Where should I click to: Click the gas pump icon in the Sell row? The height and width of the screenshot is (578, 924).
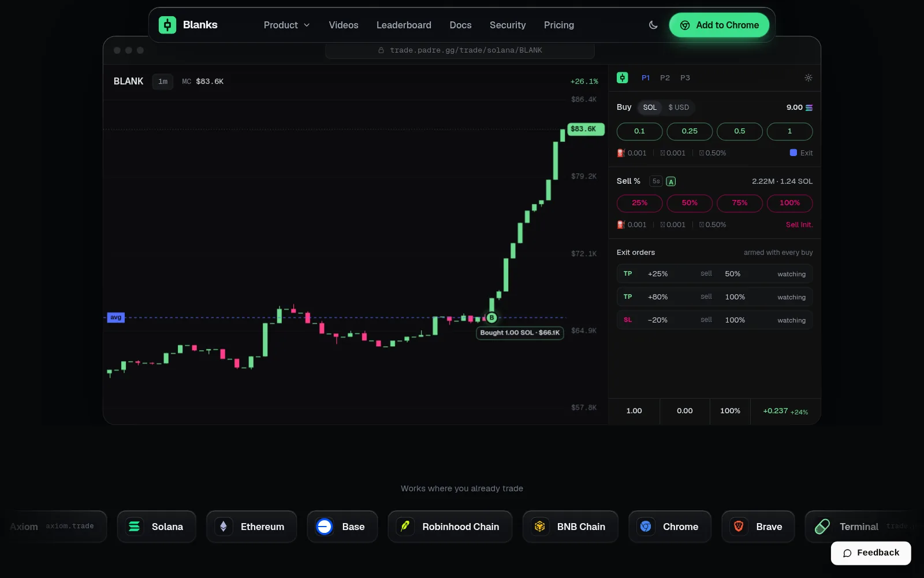coord(621,225)
